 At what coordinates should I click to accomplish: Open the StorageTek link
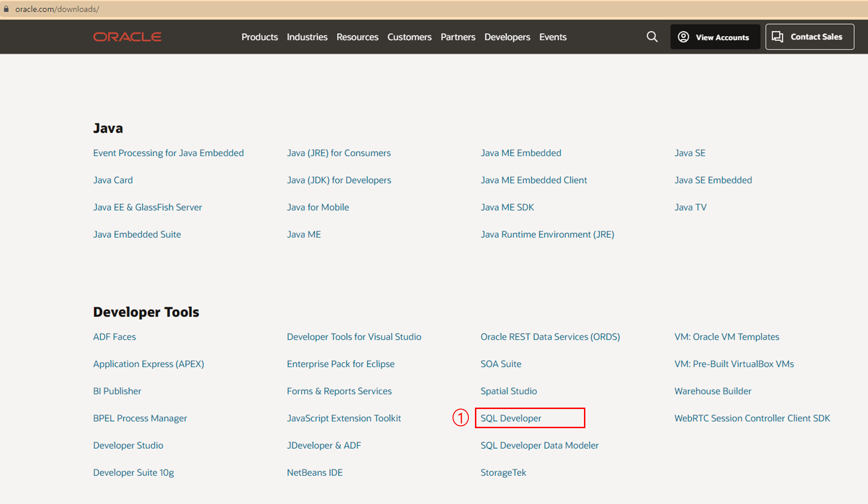(x=503, y=473)
